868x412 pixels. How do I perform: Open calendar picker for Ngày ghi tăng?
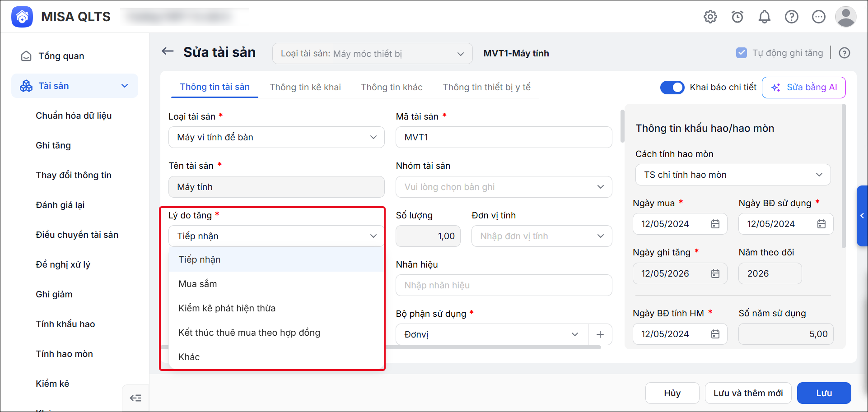[x=715, y=273]
